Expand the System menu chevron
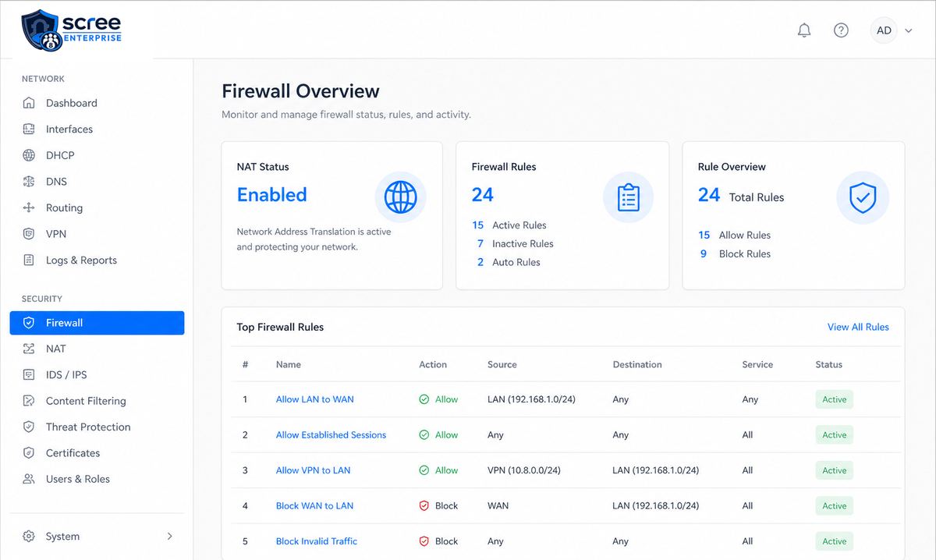Viewport: 936px width, 560px height. pyautogui.click(x=170, y=537)
